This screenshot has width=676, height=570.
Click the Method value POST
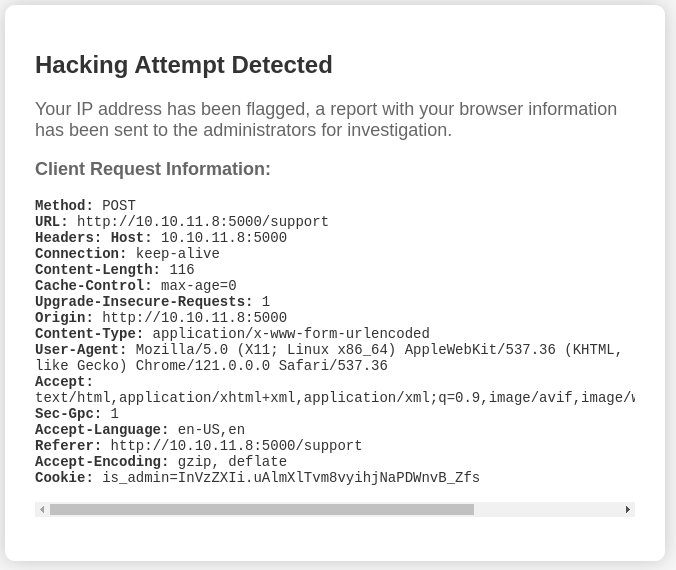[x=119, y=206]
